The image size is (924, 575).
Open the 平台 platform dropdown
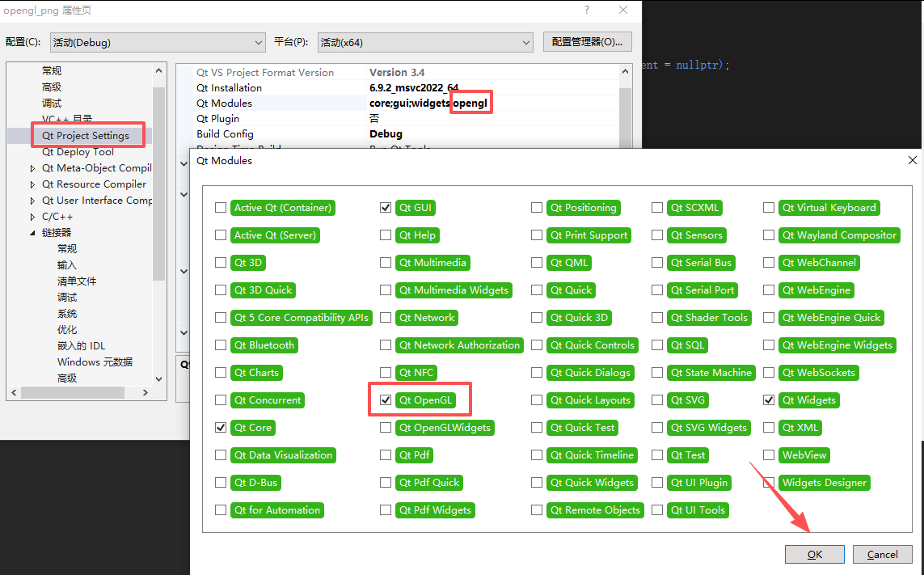point(425,43)
